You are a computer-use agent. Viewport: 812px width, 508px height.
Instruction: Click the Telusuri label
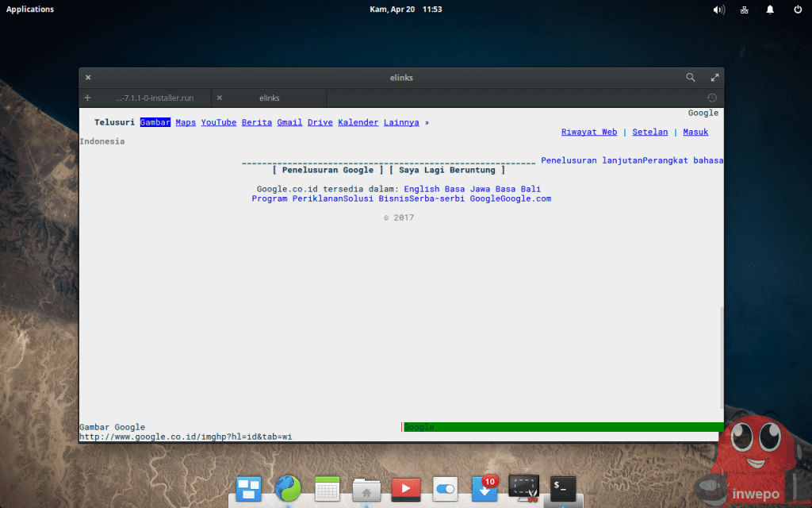(114, 122)
